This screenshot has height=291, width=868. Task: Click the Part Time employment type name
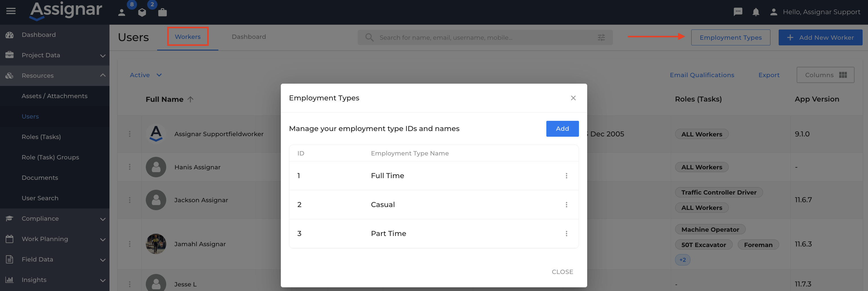[x=389, y=234]
